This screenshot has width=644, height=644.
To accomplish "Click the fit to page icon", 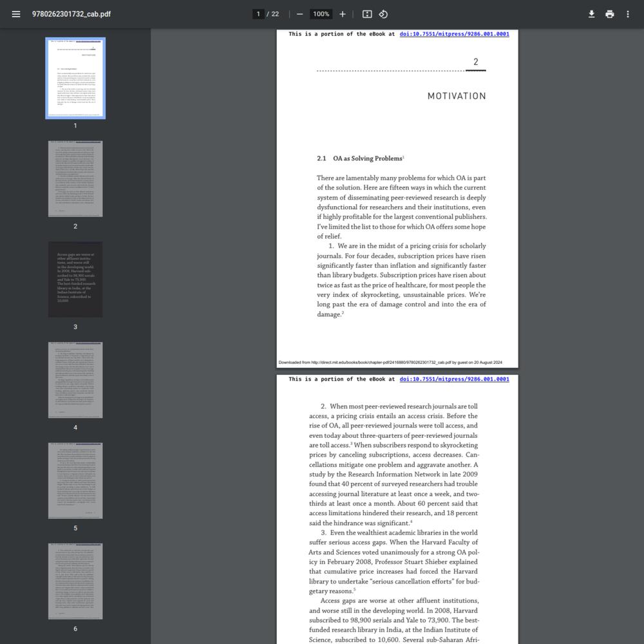I will (x=367, y=14).
